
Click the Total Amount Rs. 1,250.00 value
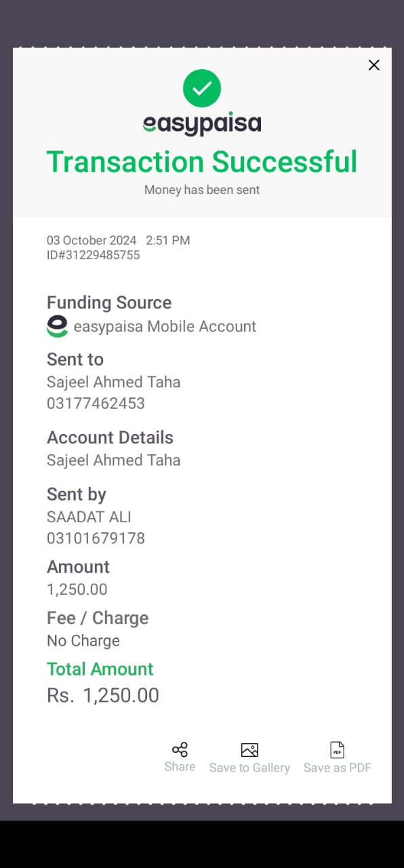103,695
